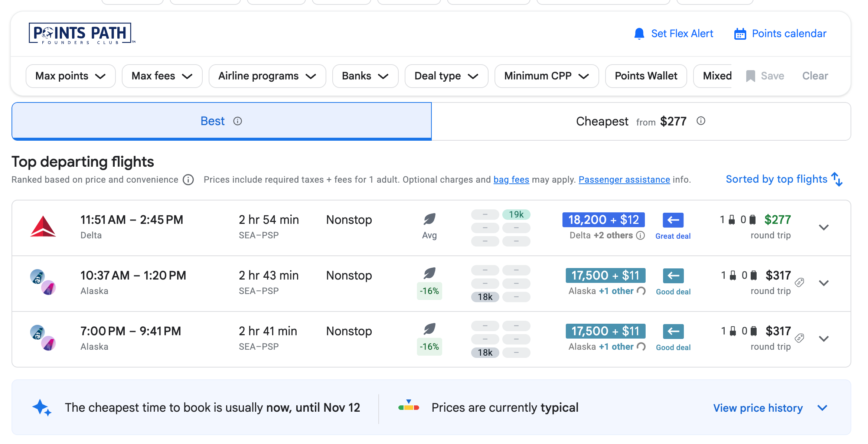Click the Delta airline logo
Screen dimensions: 868x444
[43, 226]
